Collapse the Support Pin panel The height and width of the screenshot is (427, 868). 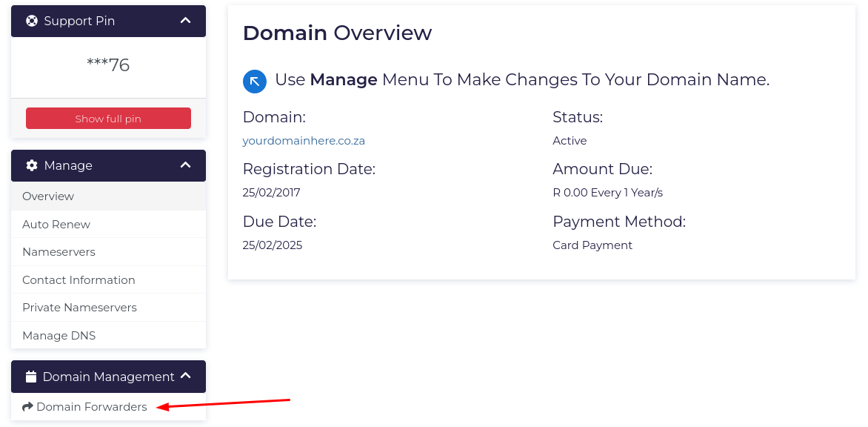(x=186, y=21)
